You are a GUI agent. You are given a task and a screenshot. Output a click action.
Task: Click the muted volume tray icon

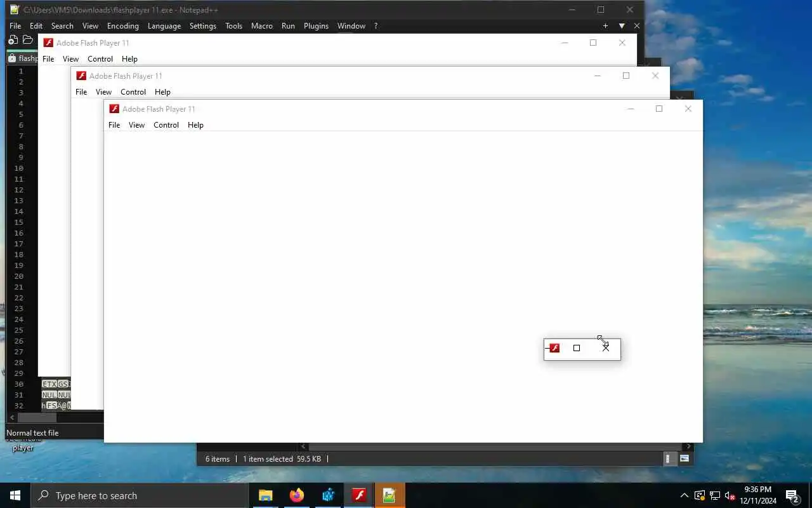coord(730,495)
